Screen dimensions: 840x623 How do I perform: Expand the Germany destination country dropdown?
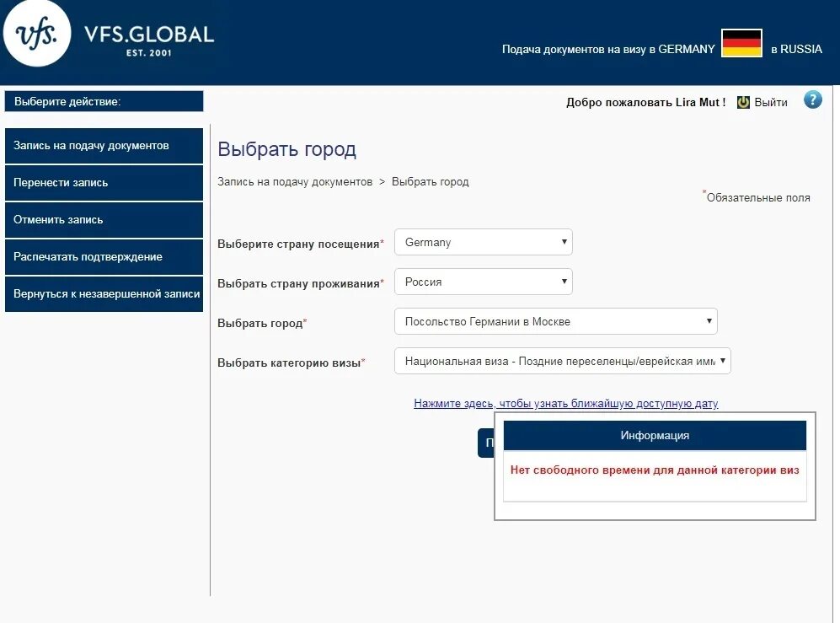[484, 242]
